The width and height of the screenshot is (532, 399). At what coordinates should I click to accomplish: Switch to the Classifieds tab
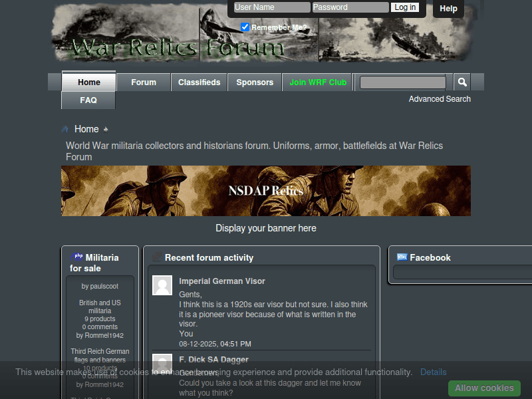coord(199,82)
